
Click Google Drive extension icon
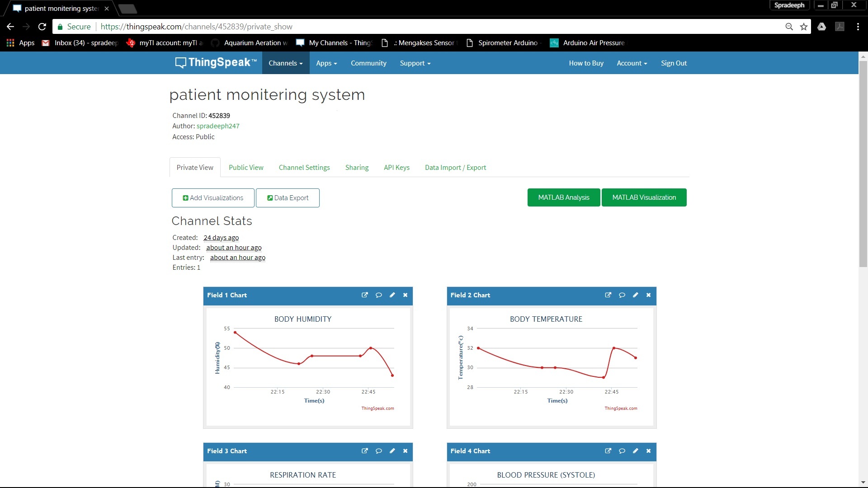click(x=822, y=27)
